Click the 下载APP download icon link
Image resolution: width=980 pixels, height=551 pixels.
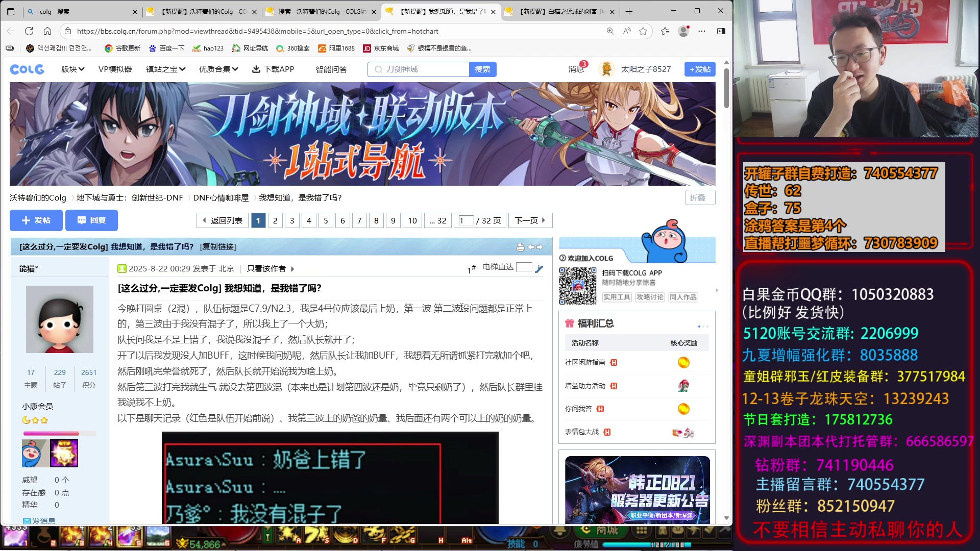pos(273,69)
